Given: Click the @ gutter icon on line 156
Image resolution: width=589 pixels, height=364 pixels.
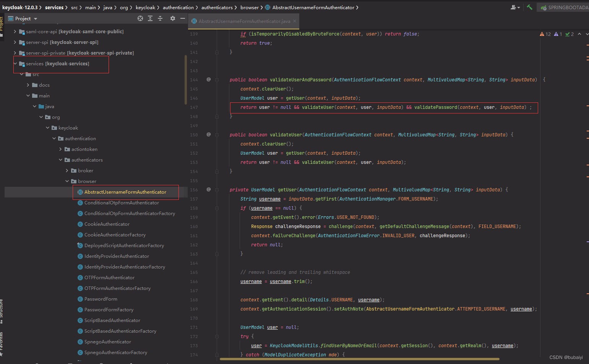Looking at the screenshot, I should coord(209,189).
